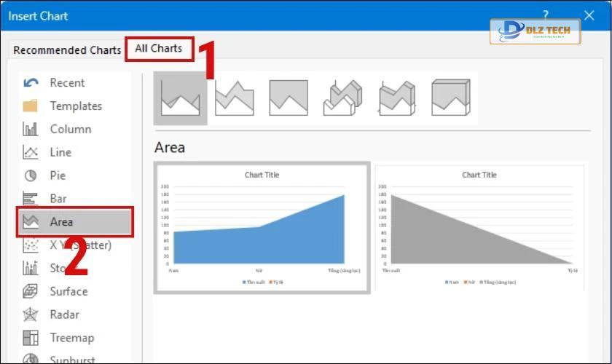
Task: Click the Bar chart category icon
Action: (31, 199)
